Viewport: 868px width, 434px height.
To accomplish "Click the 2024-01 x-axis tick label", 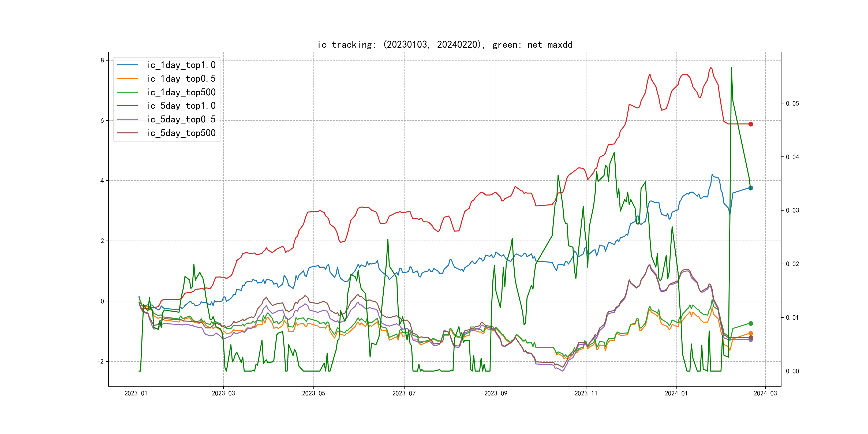I will pos(676,393).
